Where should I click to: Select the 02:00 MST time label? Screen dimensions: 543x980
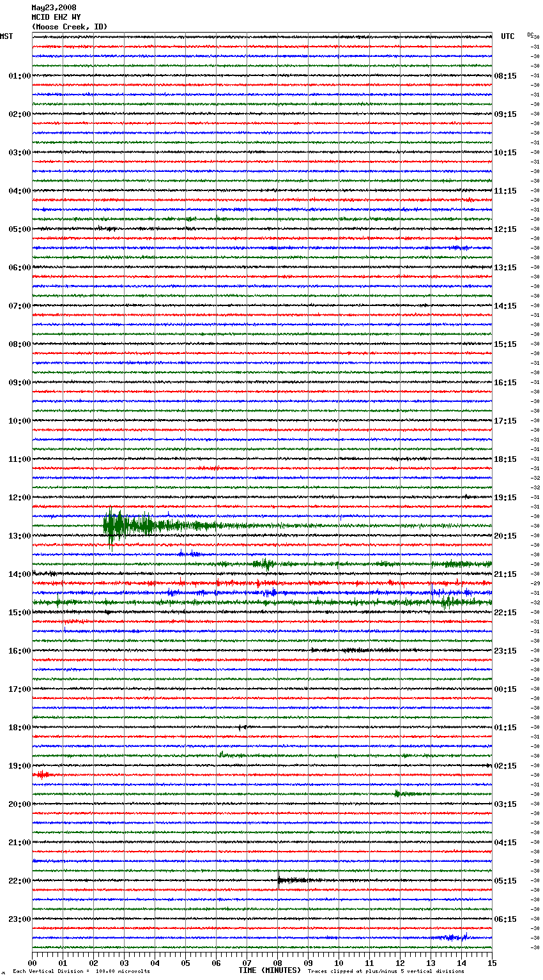[x=20, y=114]
